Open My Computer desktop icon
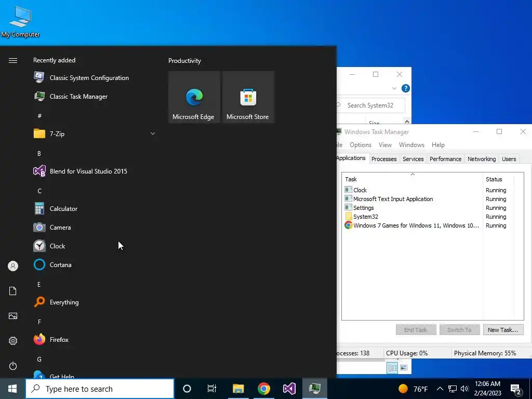Screen dimensions: 532x399 pos(20,22)
